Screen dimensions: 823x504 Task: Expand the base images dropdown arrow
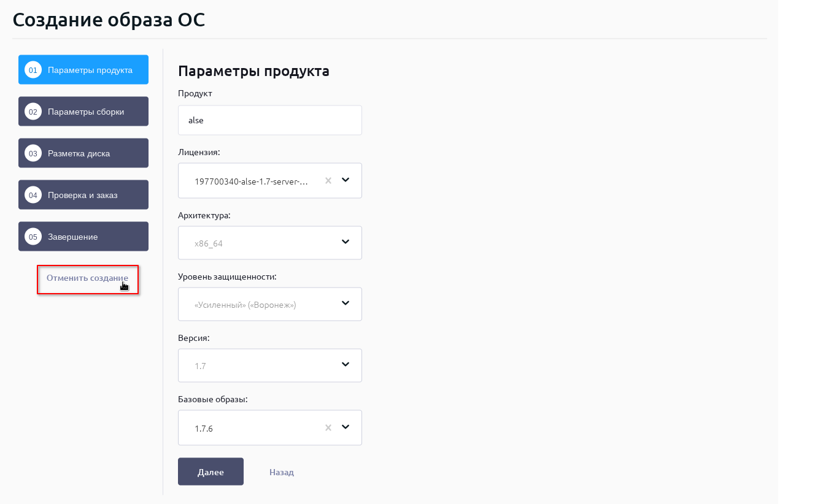coord(346,427)
